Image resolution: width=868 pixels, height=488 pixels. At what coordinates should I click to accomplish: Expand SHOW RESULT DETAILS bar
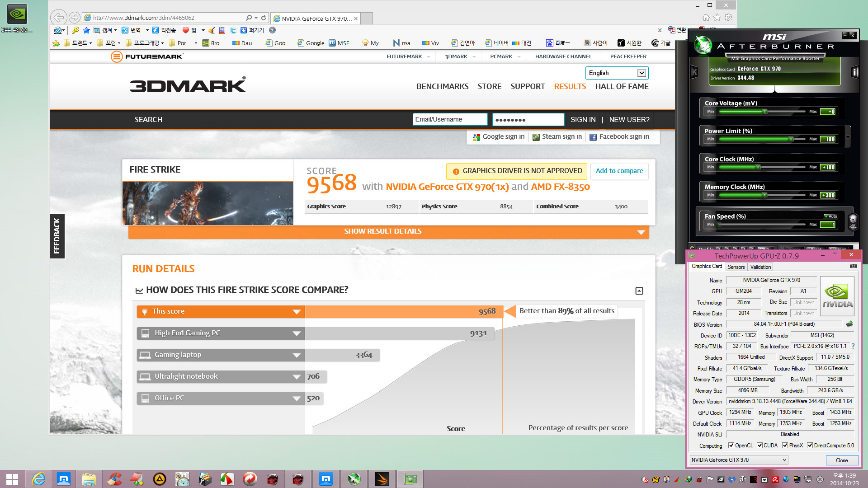[388, 231]
